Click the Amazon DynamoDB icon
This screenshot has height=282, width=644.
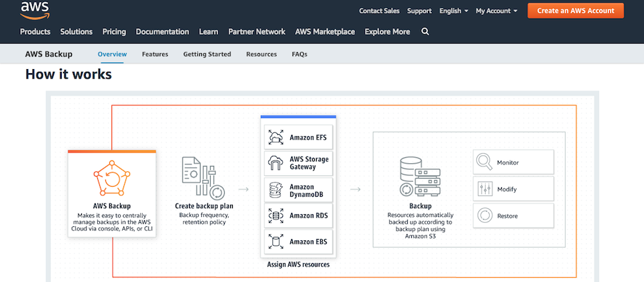[276, 190]
